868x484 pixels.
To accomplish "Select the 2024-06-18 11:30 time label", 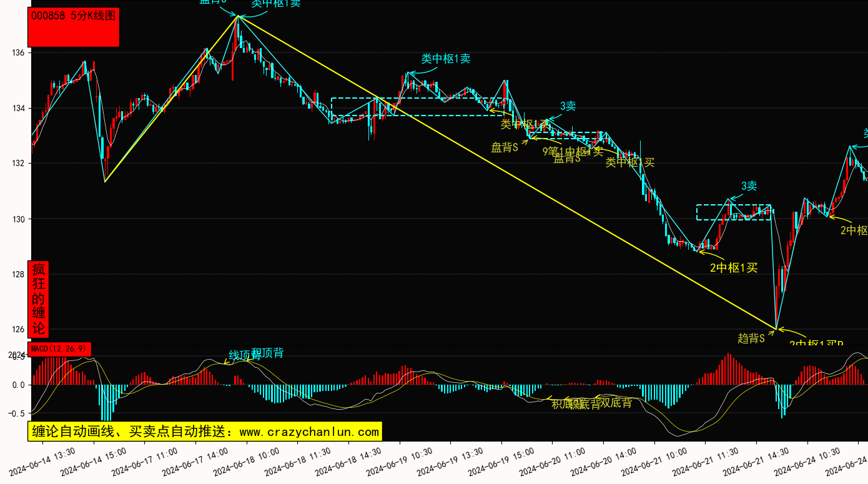I will [x=298, y=462].
